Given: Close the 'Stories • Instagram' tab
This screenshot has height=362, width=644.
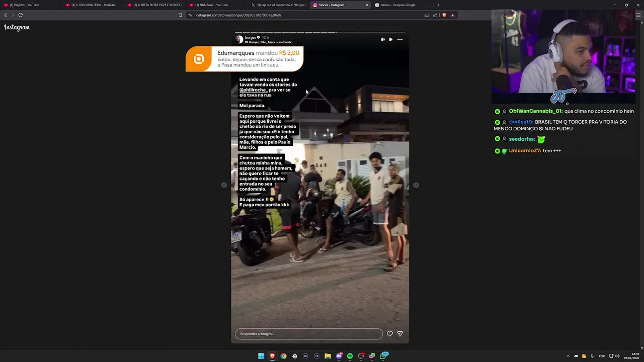Looking at the screenshot, I should (367, 5).
